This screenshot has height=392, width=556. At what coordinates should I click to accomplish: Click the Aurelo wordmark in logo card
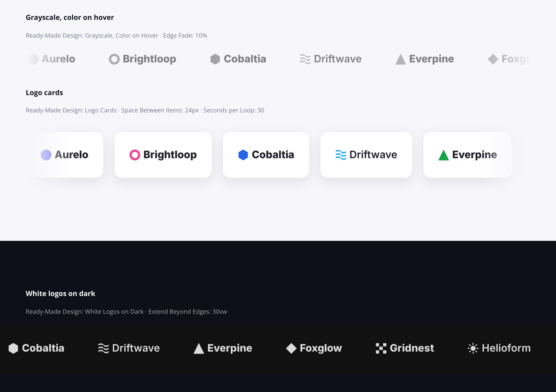point(72,155)
